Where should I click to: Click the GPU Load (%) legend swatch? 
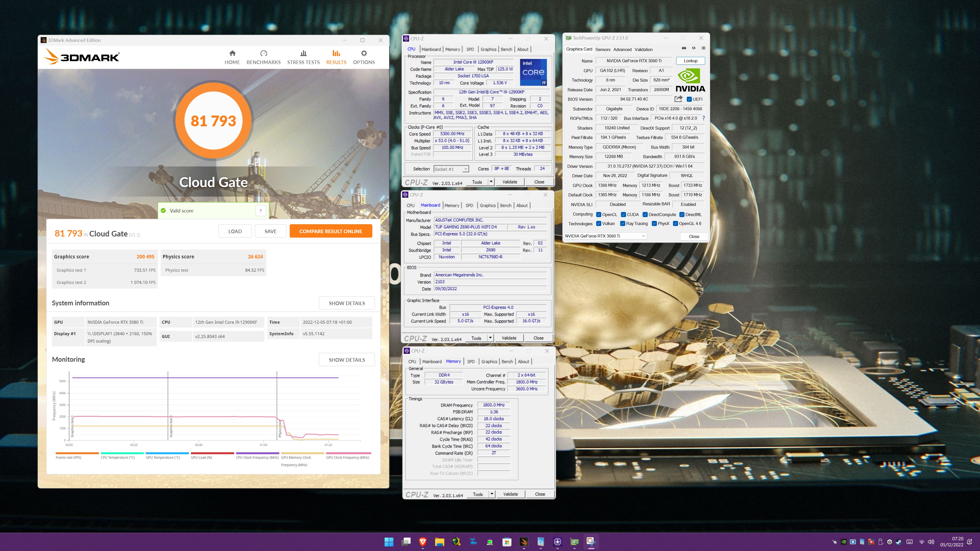(x=212, y=453)
